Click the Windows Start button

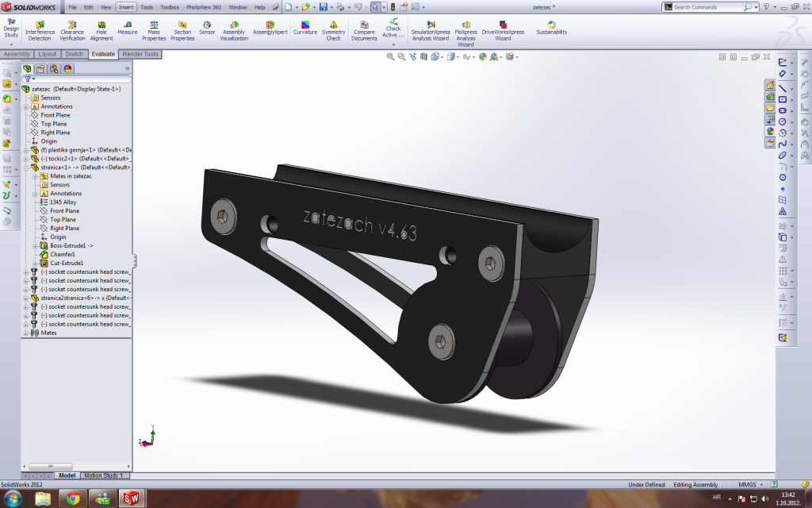pyautogui.click(x=13, y=498)
